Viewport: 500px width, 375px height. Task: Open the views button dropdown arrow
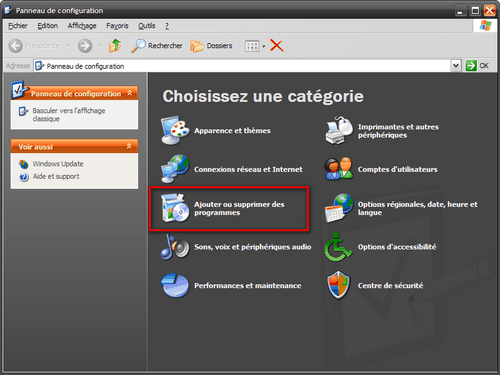coord(264,46)
